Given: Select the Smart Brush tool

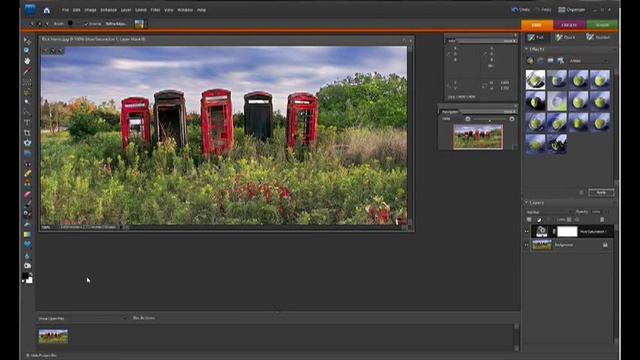Looking at the screenshot, I should tap(27, 214).
